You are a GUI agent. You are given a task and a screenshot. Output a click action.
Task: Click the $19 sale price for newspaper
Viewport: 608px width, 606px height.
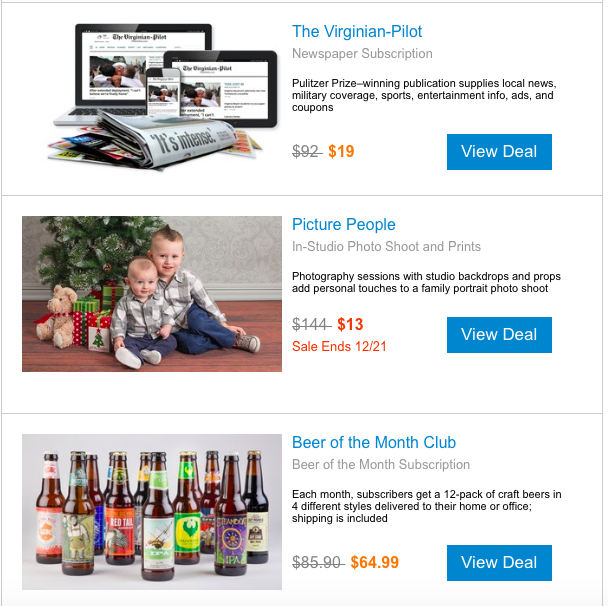(341, 152)
